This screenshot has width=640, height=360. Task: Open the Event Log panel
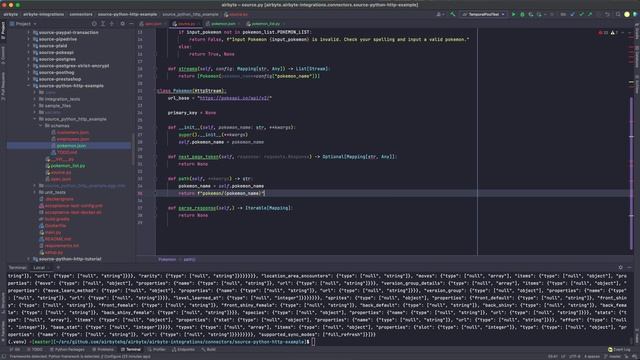pos(619,350)
